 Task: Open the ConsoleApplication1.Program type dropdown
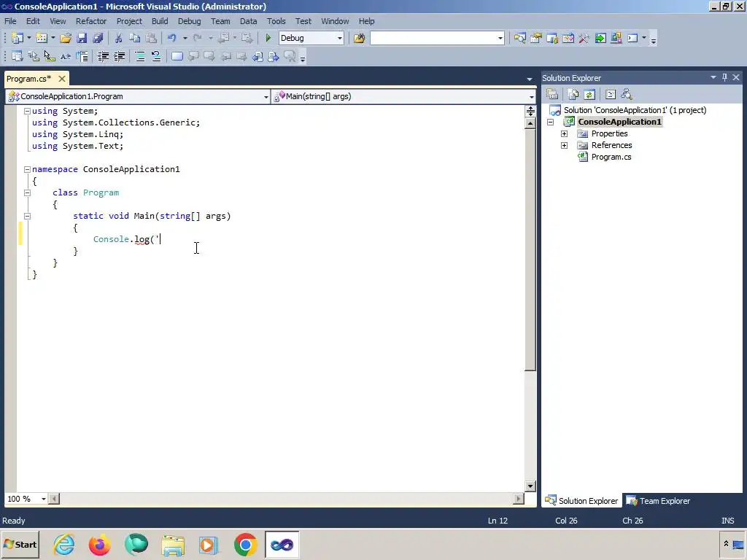(266, 97)
